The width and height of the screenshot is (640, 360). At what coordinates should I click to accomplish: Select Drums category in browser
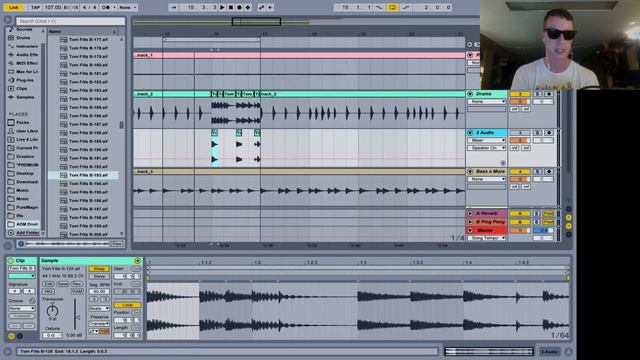[x=23, y=38]
